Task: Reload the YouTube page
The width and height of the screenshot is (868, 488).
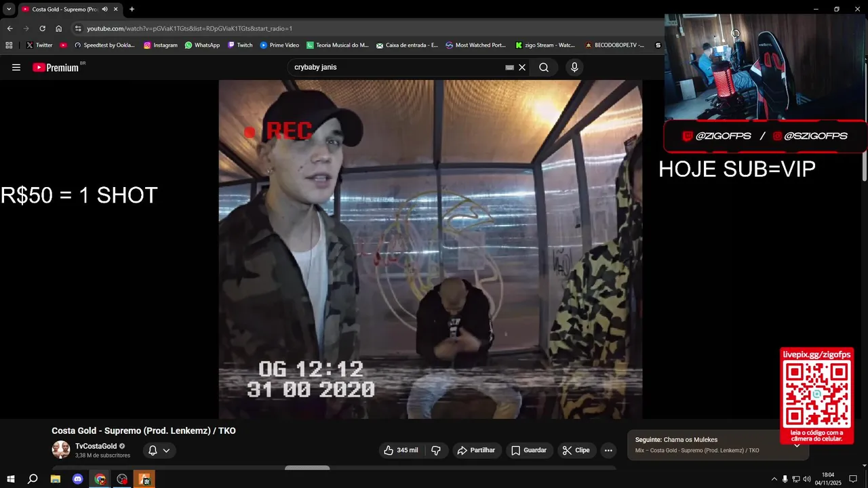Action: [x=42, y=28]
